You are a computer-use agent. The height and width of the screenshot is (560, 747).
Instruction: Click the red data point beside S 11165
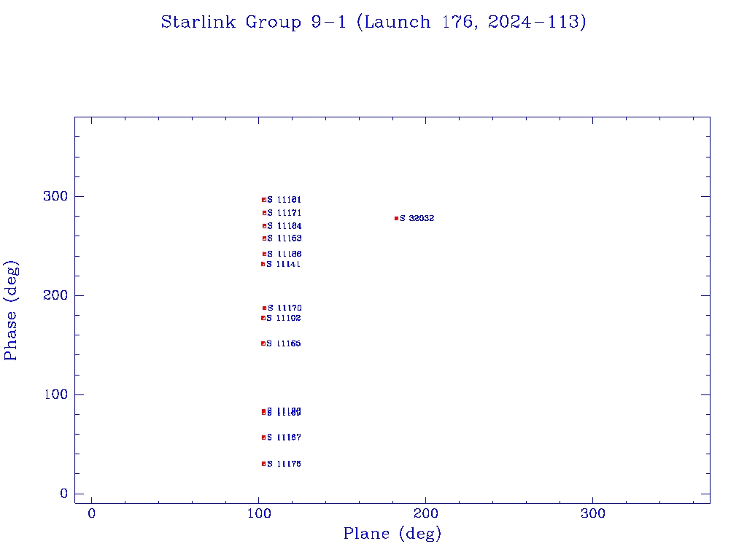(263, 344)
